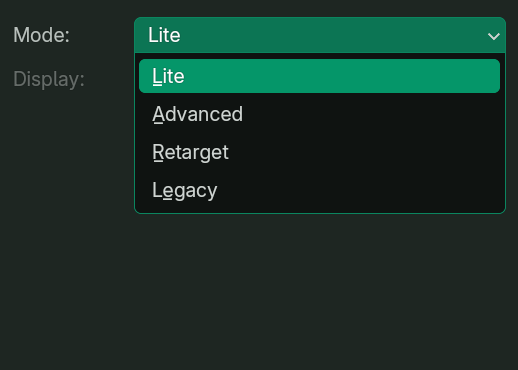Close the dropdown using the down chevron
The image size is (518, 370).
493,36
